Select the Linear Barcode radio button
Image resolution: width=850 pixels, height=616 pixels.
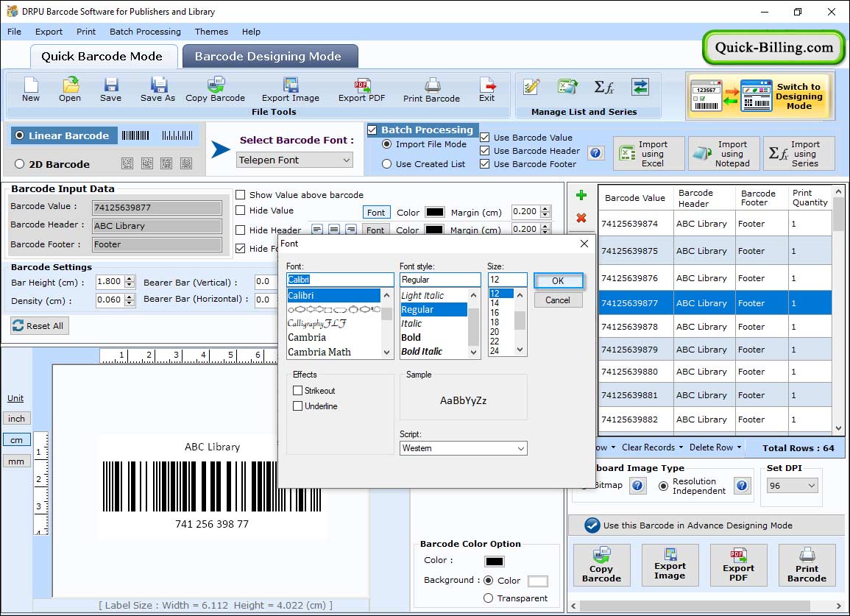tap(20, 135)
